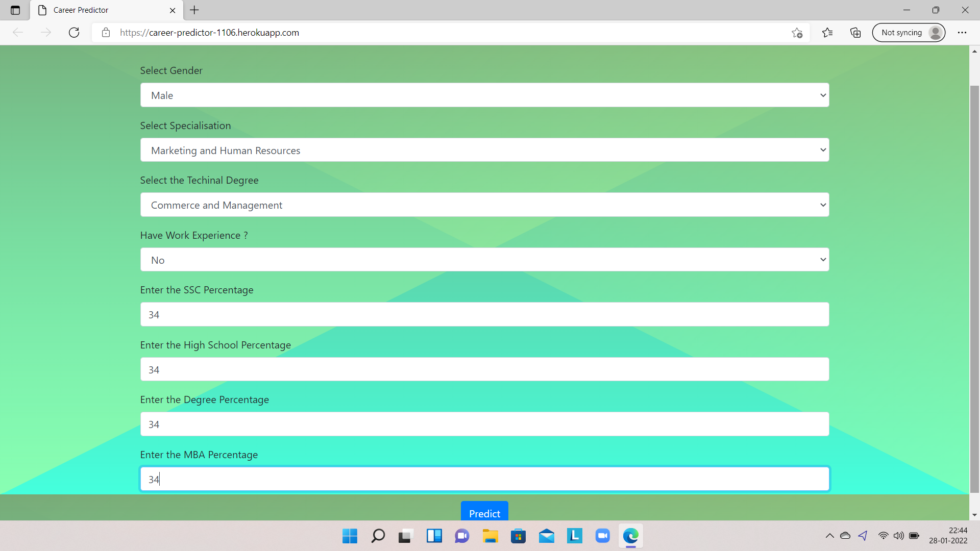Select the Career Predictor tab
The width and height of the screenshot is (980, 551).
102,10
